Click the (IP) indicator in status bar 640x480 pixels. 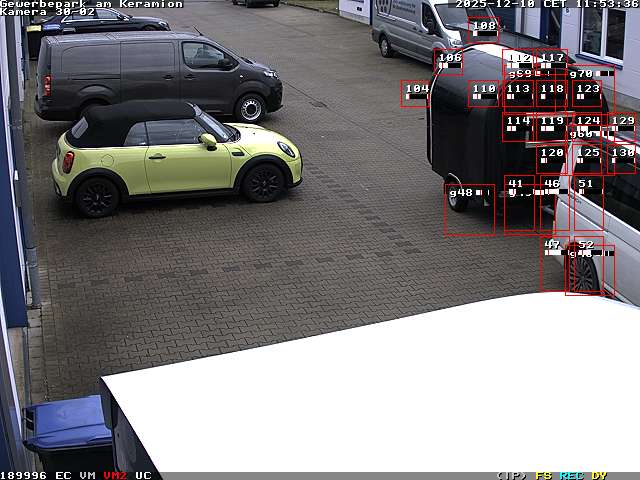511,475
